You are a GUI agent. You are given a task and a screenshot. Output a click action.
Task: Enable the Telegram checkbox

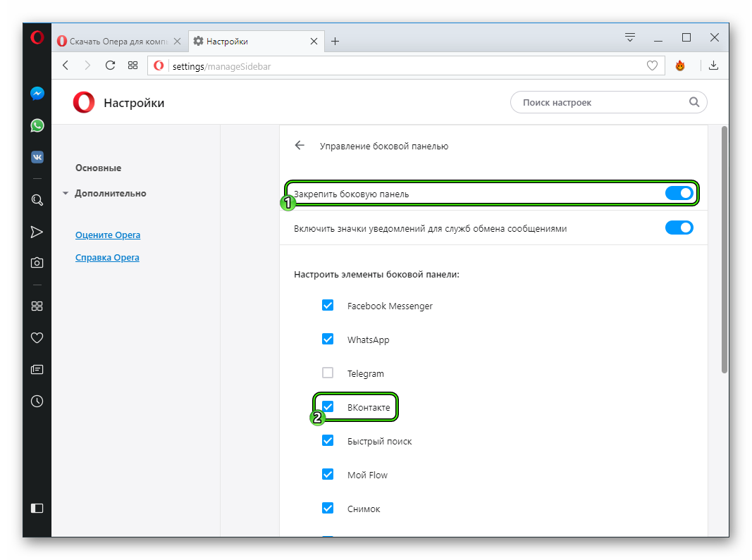(x=328, y=373)
